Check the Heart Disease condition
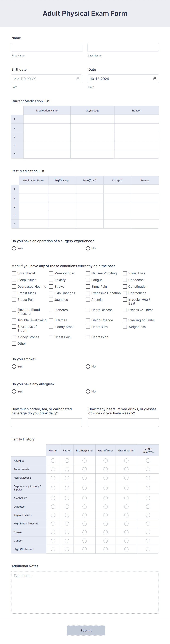This screenshot has height=644, width=170. coord(88,310)
